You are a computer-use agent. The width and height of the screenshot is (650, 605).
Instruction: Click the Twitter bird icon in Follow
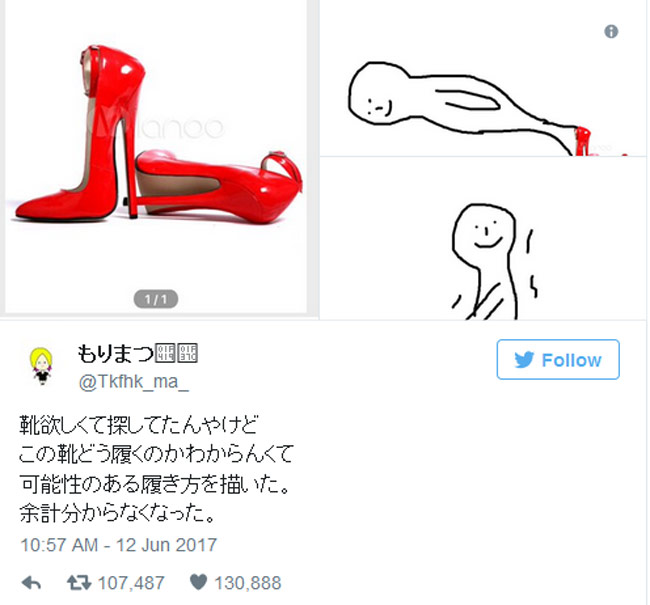point(524,360)
